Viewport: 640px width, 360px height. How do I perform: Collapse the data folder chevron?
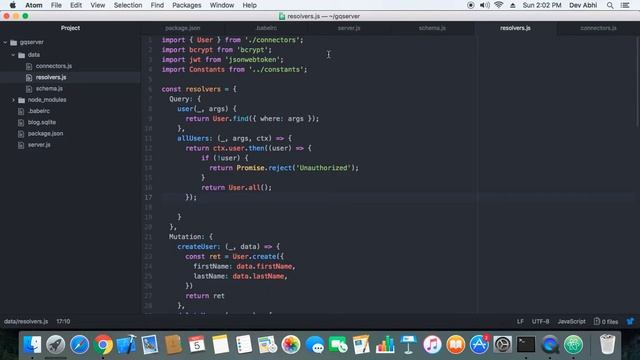coord(13,55)
